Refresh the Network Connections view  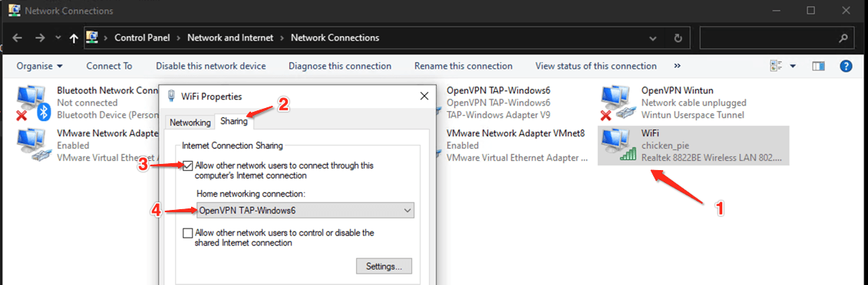tap(678, 38)
